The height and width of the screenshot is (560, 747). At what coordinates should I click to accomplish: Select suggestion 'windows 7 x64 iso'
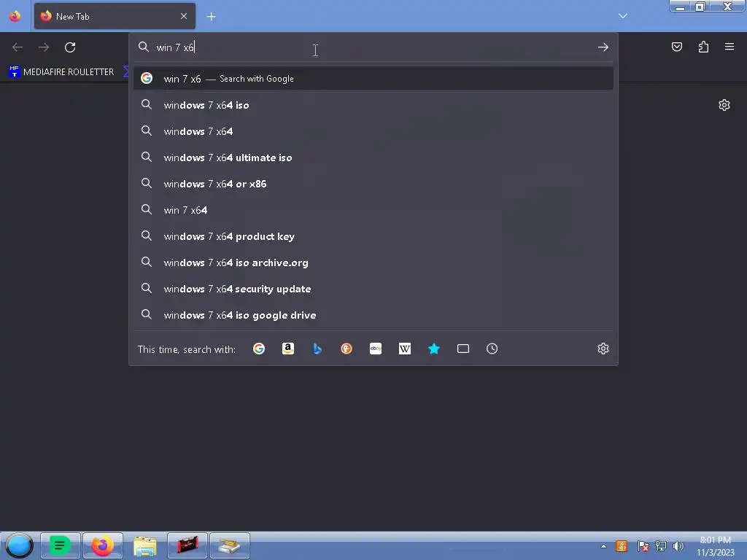click(x=373, y=105)
